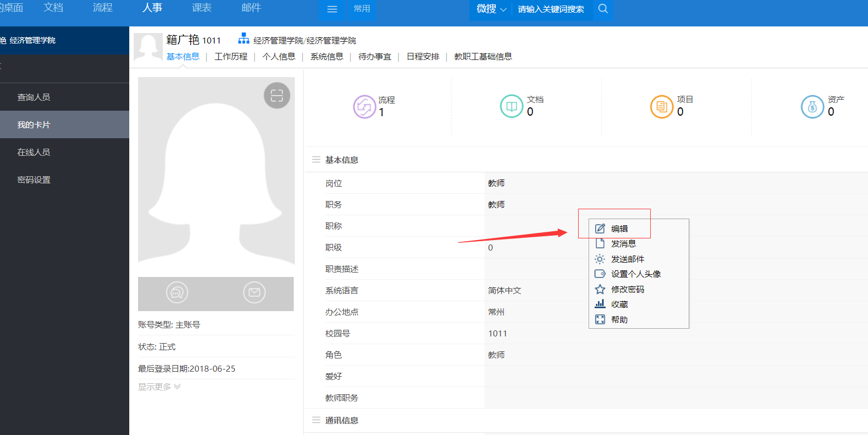Select 编辑 in the context menu
This screenshot has height=435, width=868.
click(619, 229)
